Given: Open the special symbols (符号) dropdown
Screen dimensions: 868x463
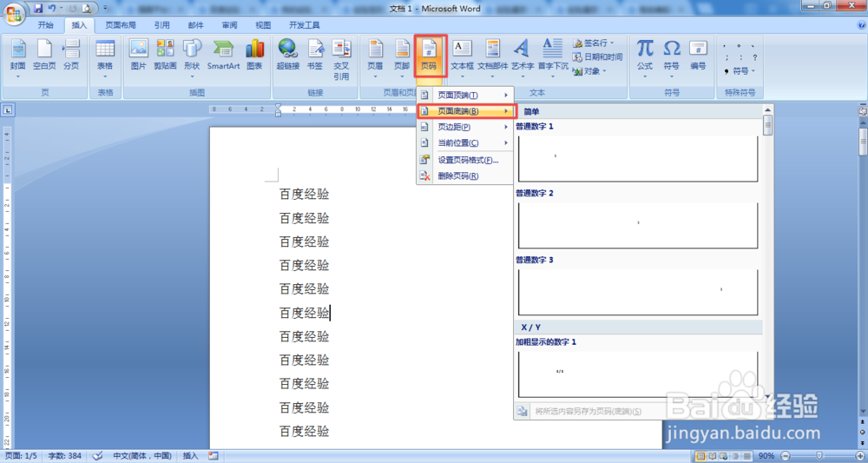Looking at the screenshot, I should point(739,71).
